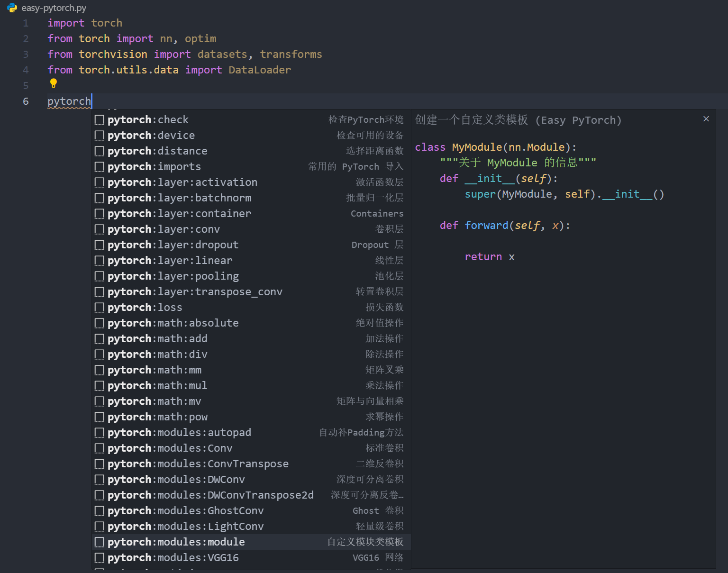728x573 pixels.
Task: Accept the highlighted pytorch:modules:module suggestion
Action: click(251, 542)
